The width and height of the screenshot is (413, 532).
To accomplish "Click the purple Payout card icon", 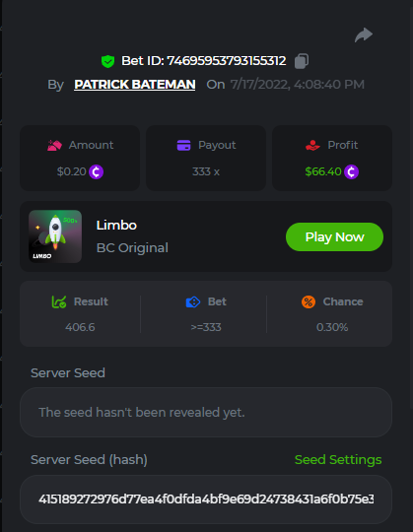I will coord(184,145).
